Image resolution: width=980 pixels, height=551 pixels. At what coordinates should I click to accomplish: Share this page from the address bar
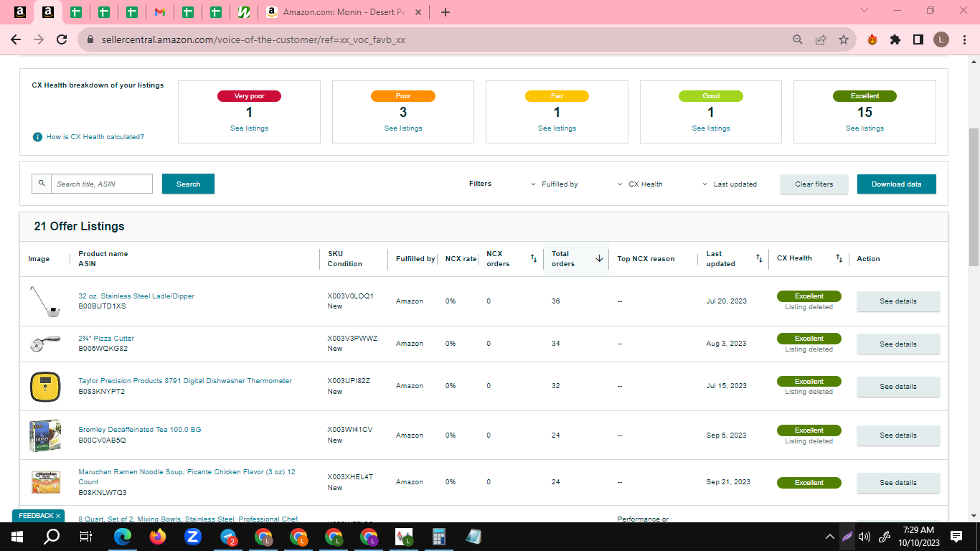(821, 39)
